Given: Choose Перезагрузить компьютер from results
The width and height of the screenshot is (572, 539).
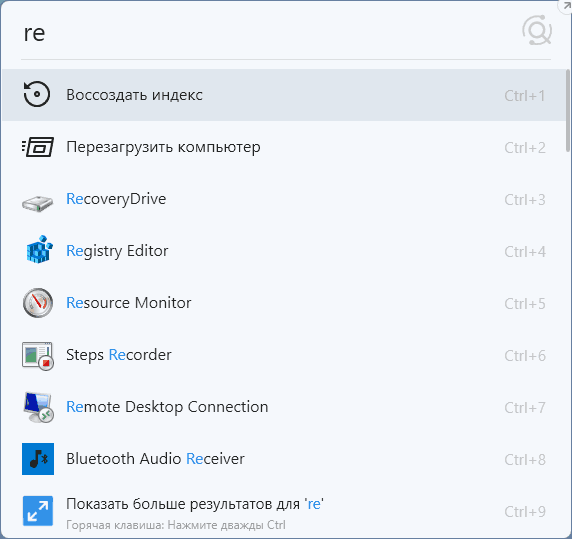Looking at the screenshot, I should [284, 147].
